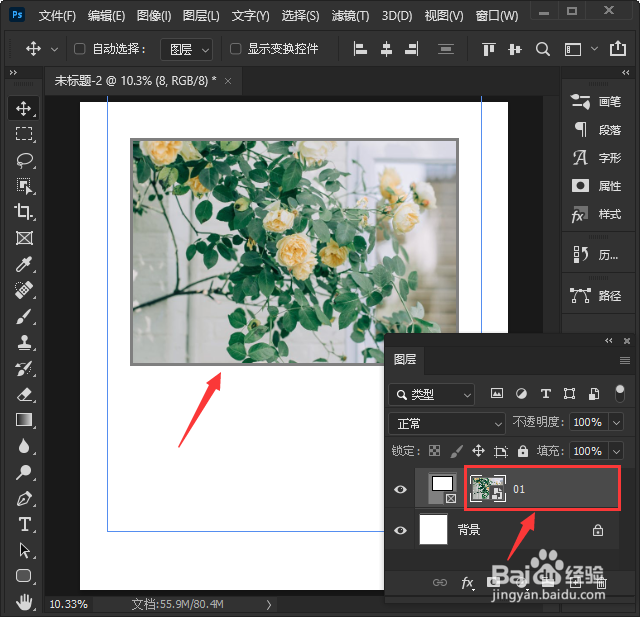Select the Lasso tool
The height and width of the screenshot is (617, 640).
pos(24,160)
